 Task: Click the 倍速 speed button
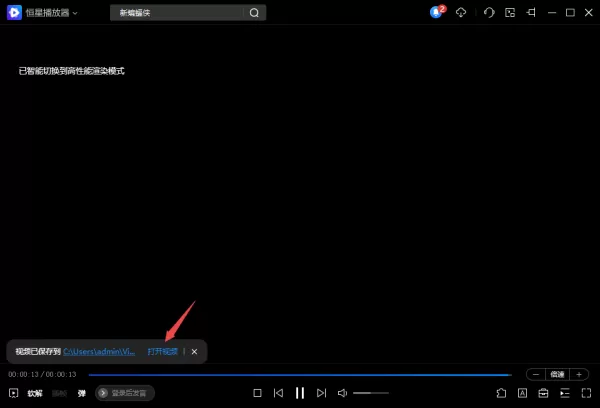[x=557, y=374]
